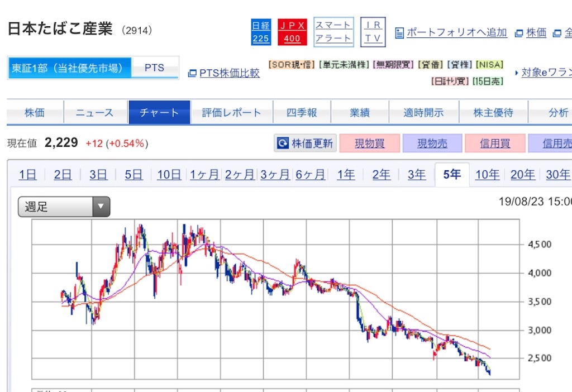Click the refresh icon on 株価更新
Viewport: 572px width, 392px height.
[x=283, y=143]
